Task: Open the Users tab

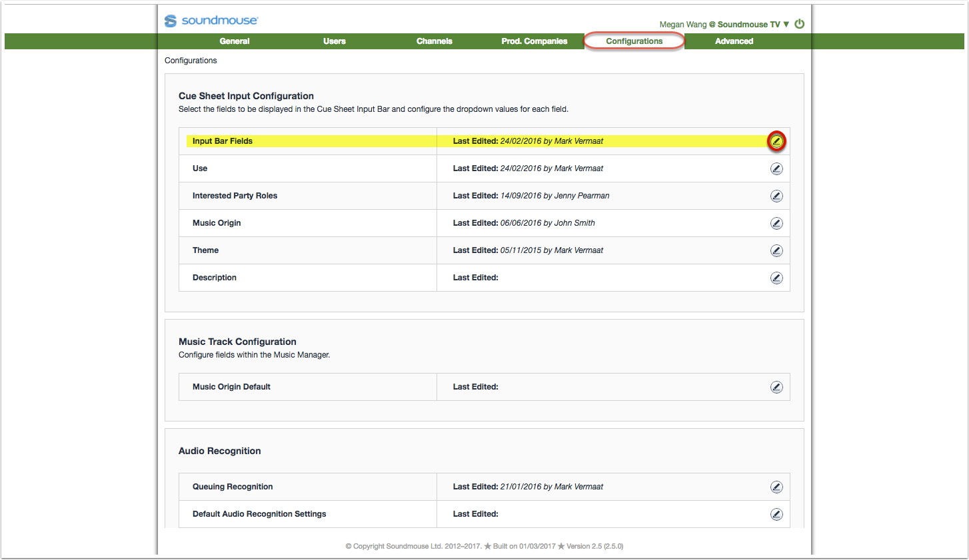Action: (335, 41)
